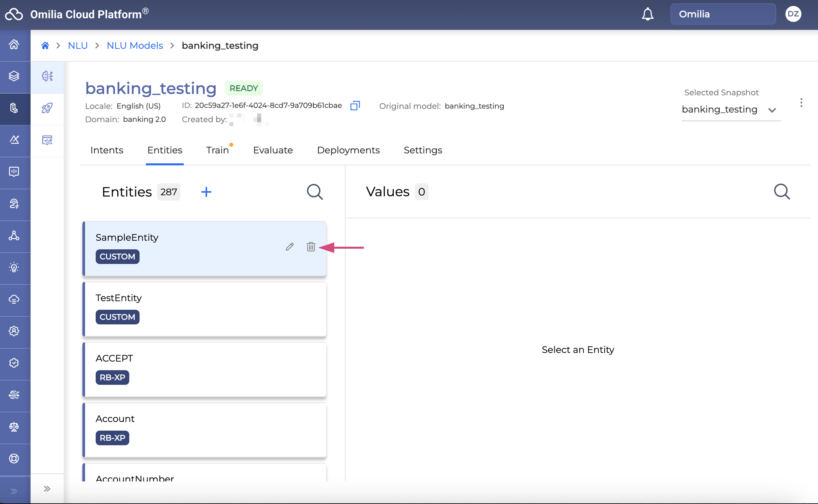Click the delete trash icon for SampleEntity
The image size is (818, 504).
310,247
